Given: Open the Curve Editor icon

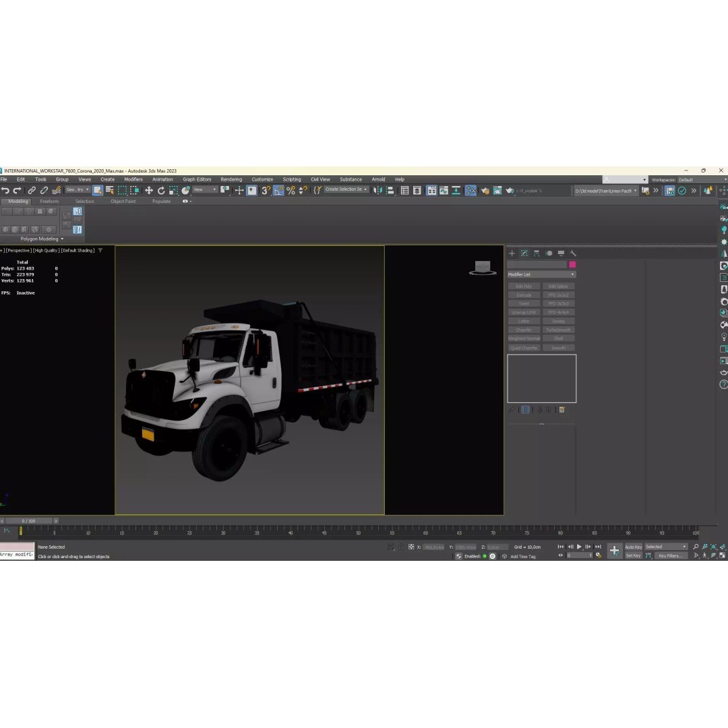Looking at the screenshot, I should pos(444,190).
